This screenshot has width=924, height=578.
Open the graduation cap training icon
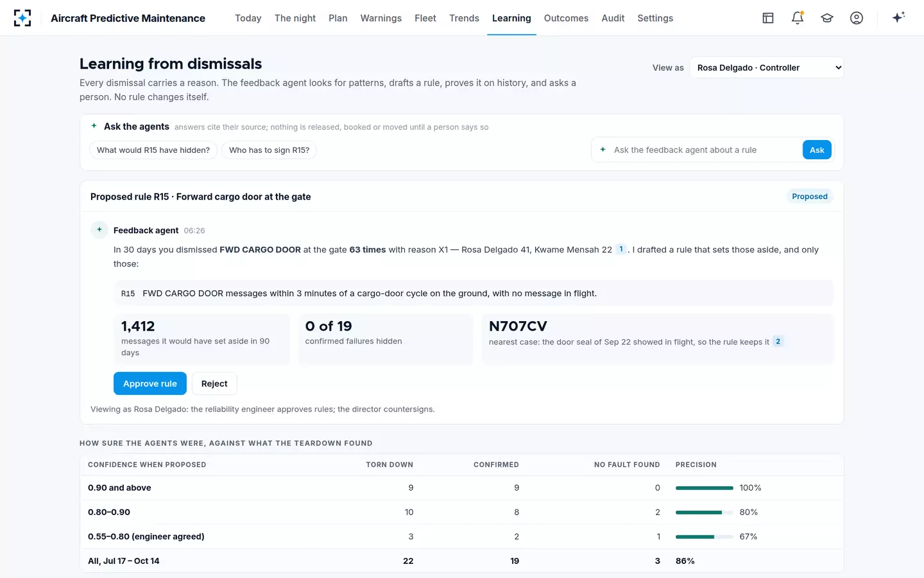[x=827, y=18]
